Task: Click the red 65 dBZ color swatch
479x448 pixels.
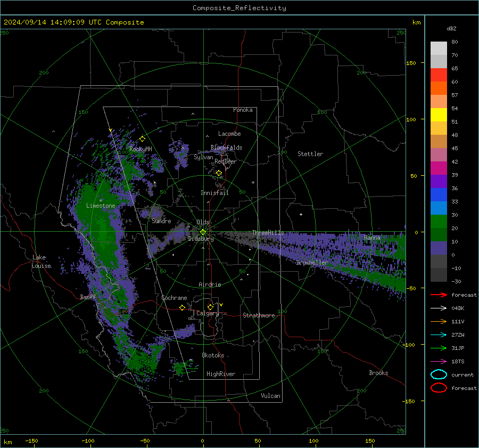Action: 439,75
